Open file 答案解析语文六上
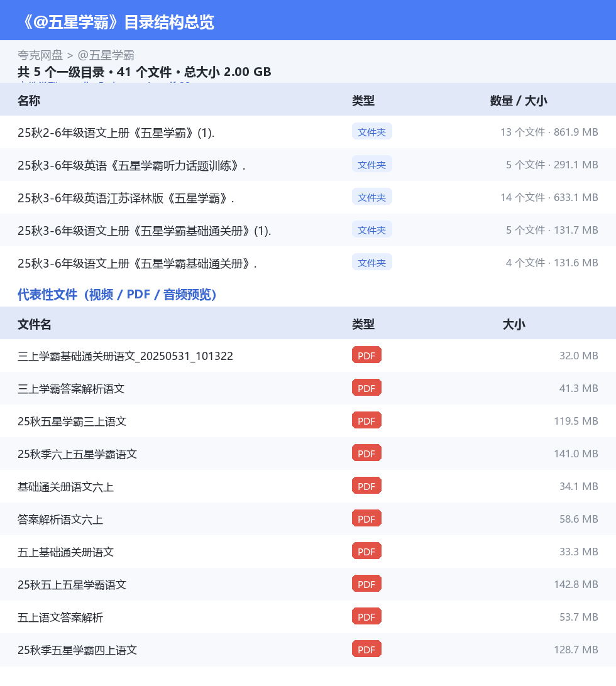This screenshot has width=616, height=686. coord(60,520)
